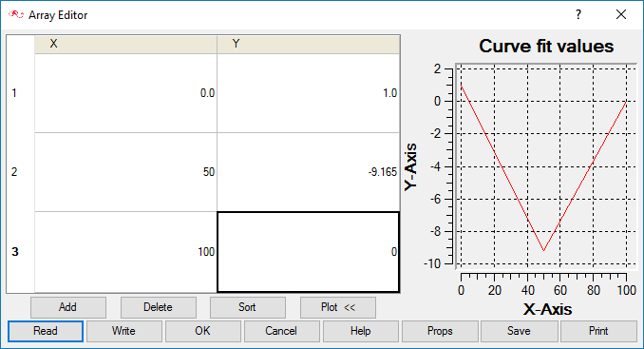Viewport: 644px width, 349px height.
Task: Write the array to file
Action: tap(124, 331)
